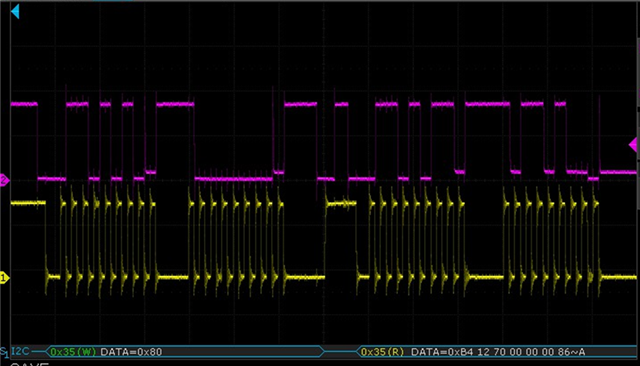Screen dimensions: 640x366
Task: Click the yellow 0x35(R) read address
Action: coord(382,352)
